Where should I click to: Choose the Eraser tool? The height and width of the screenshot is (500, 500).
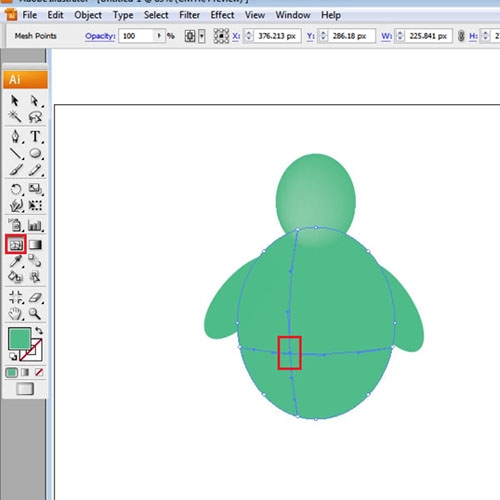pyautogui.click(x=35, y=297)
